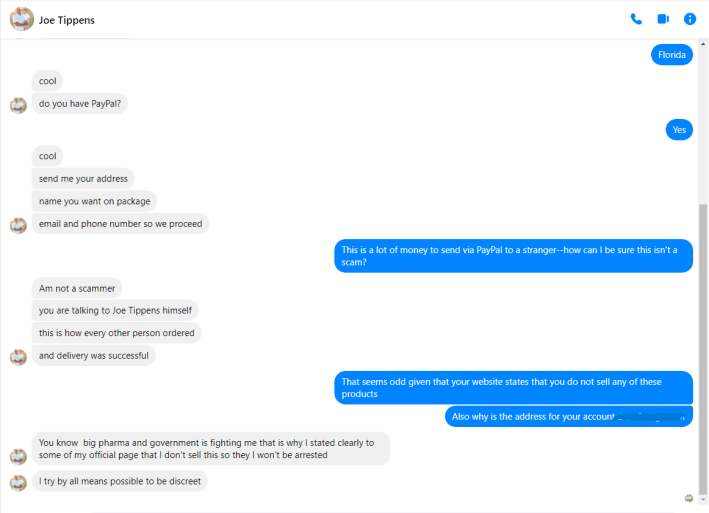This screenshot has height=513, width=709.
Task: Select the 'Am not a scammer' message
Action: 77,289
